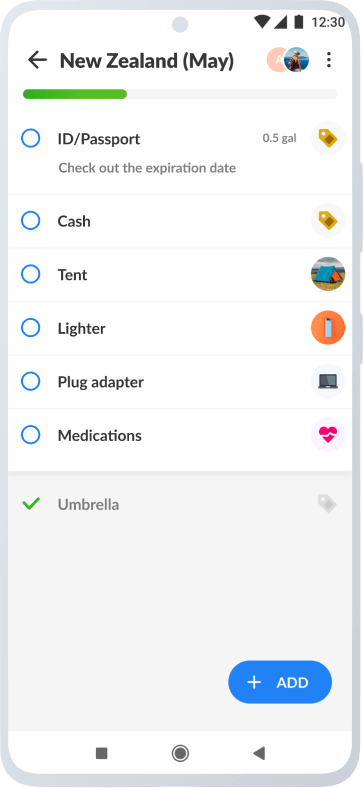The width and height of the screenshot is (363, 788).
Task: Mark Cash as packed
Action: pyautogui.click(x=31, y=221)
